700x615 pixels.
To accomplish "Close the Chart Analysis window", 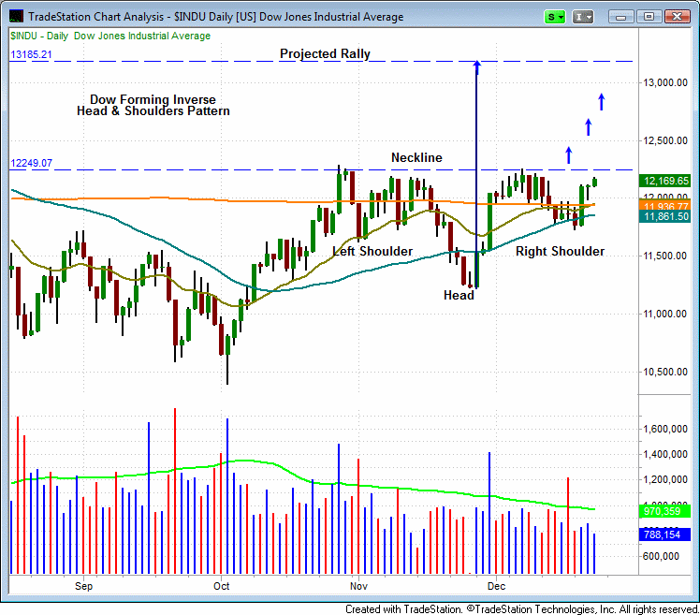I will [x=678, y=17].
